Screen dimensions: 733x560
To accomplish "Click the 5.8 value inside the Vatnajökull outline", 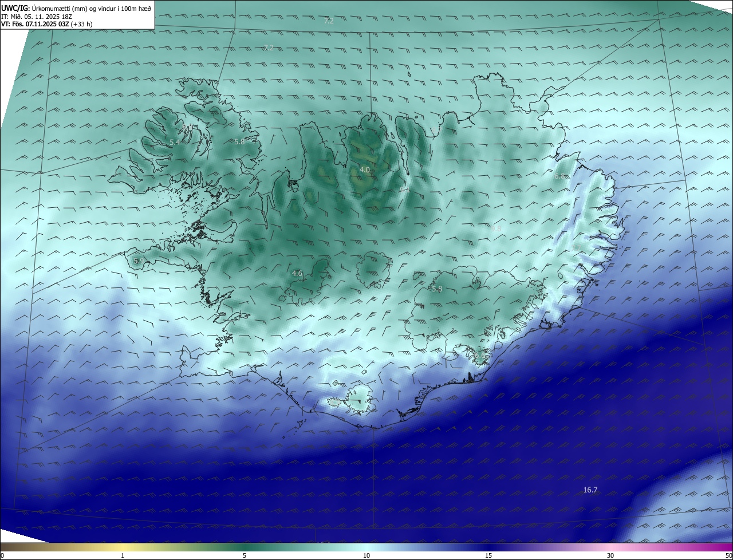I will pyautogui.click(x=437, y=289).
